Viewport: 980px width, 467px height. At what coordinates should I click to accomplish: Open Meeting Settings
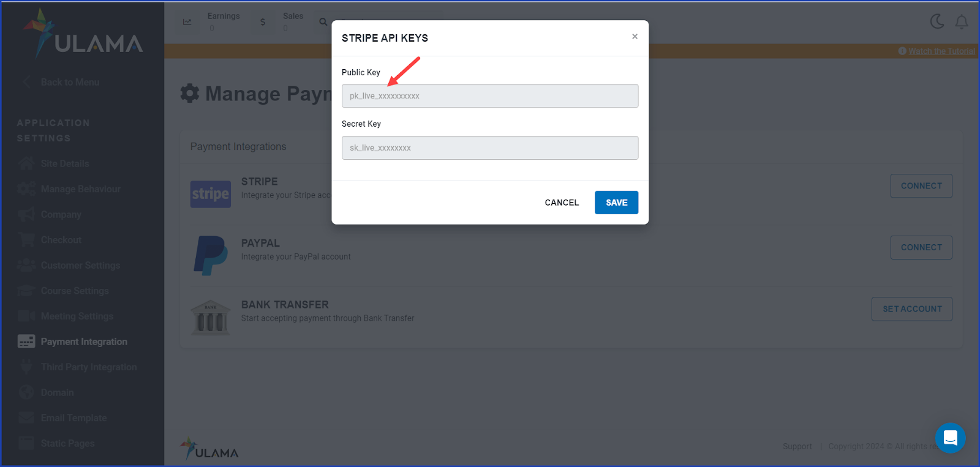77,316
